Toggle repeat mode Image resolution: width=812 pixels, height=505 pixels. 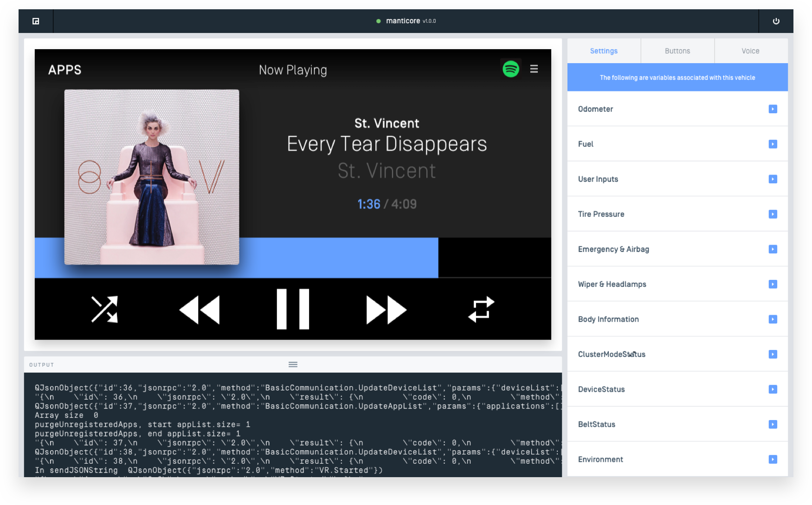pos(481,309)
